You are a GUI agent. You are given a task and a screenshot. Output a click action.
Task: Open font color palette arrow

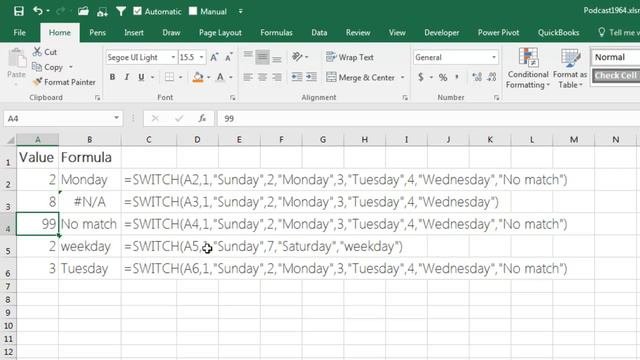[231, 77]
